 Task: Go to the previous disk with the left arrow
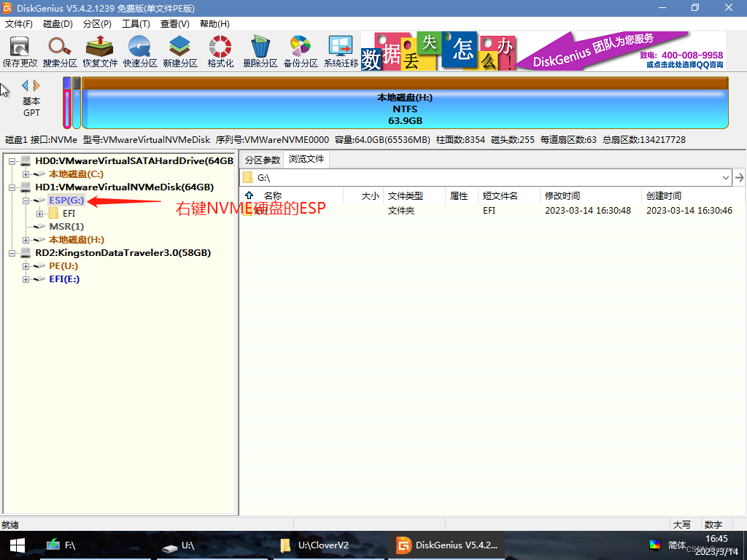point(26,86)
